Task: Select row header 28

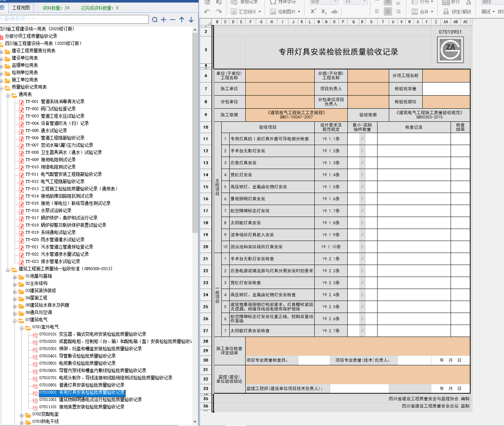Action: [x=206, y=341]
